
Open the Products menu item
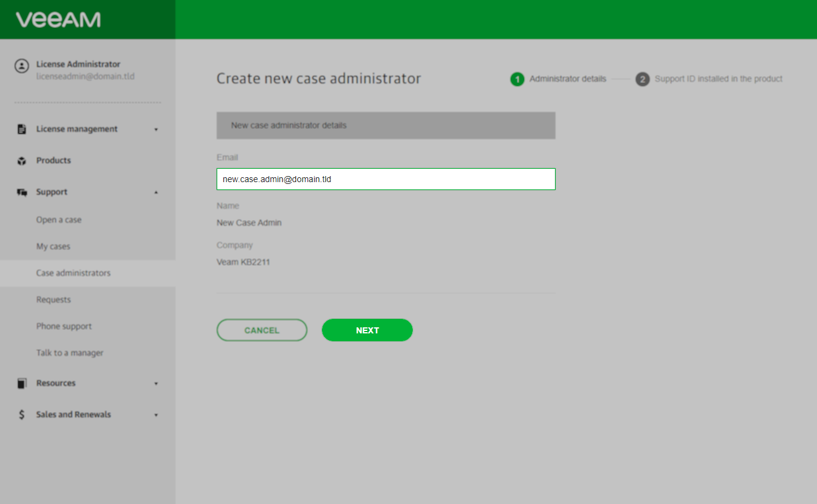click(53, 160)
